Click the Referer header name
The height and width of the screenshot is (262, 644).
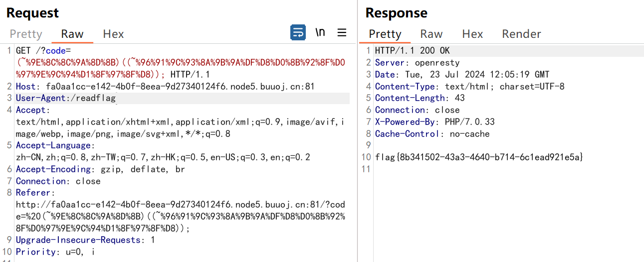point(35,193)
